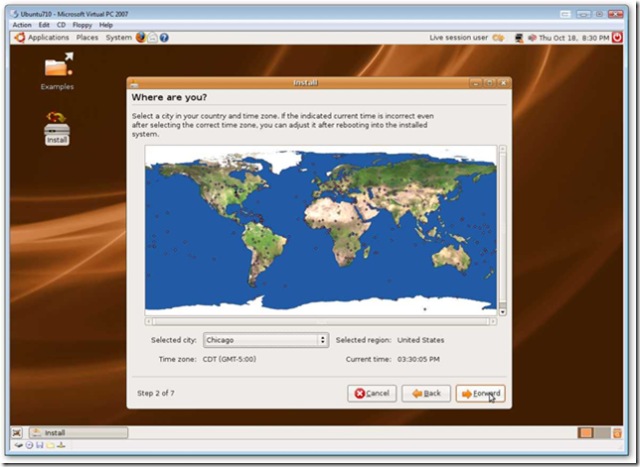Click the Show Desktop icon in bottom panel
640x467 pixels.
(17, 433)
